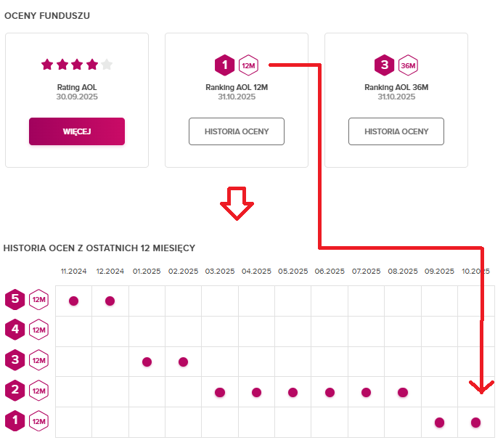Select the 10.2025 rank 1 data point
Viewport: 503px width, 448px height.
click(x=475, y=423)
